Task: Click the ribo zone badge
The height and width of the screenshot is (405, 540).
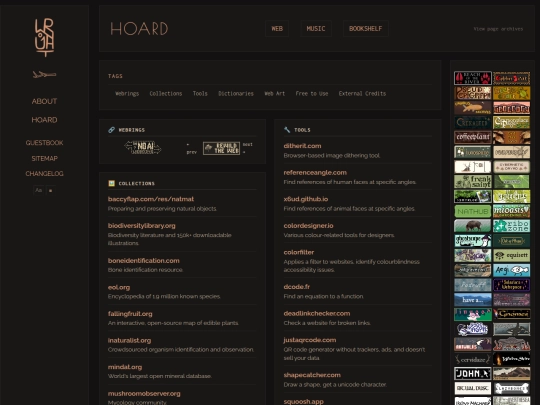Action: (511, 226)
